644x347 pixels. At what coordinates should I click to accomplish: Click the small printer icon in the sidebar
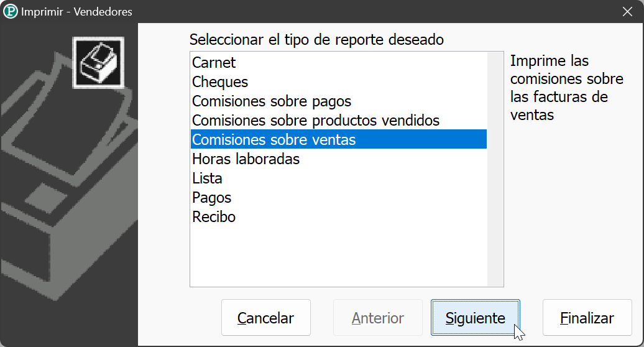point(99,63)
